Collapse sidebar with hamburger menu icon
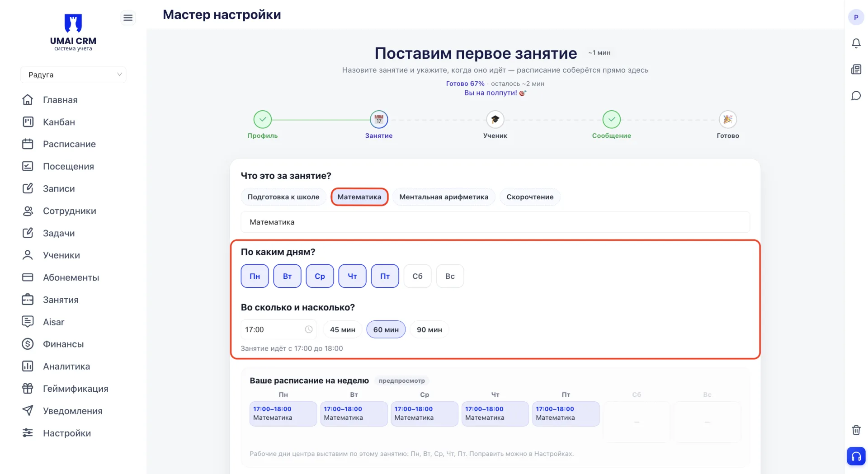Screen dimensions: 868x474 (x=128, y=18)
